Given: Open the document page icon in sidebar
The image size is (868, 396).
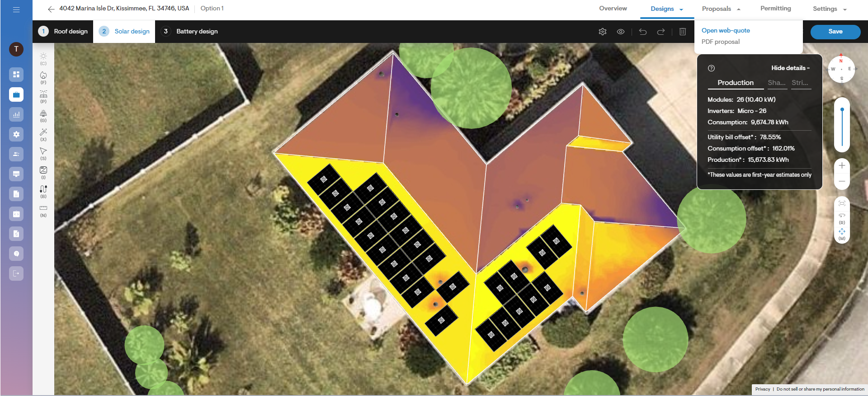Looking at the screenshot, I should [16, 194].
